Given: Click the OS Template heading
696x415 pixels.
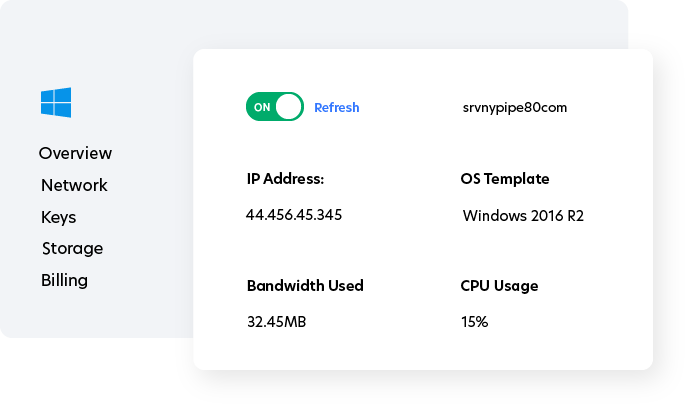Looking at the screenshot, I should [x=504, y=179].
